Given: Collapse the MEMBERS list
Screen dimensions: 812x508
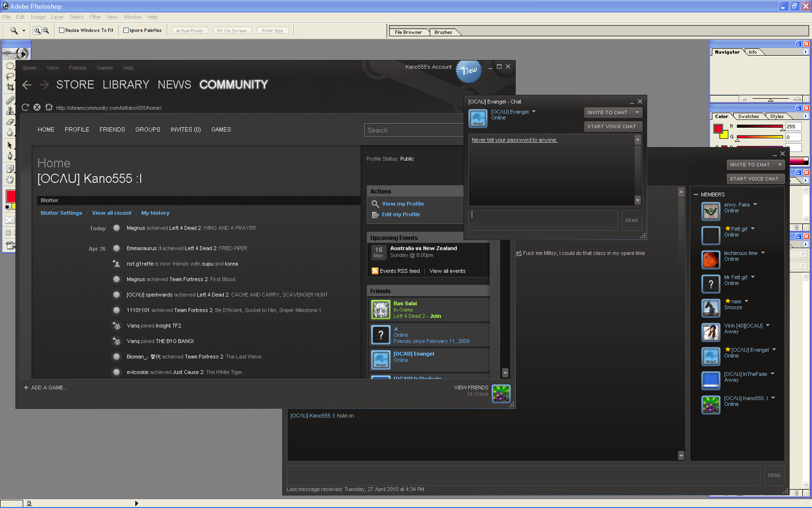Looking at the screenshot, I should tap(696, 194).
